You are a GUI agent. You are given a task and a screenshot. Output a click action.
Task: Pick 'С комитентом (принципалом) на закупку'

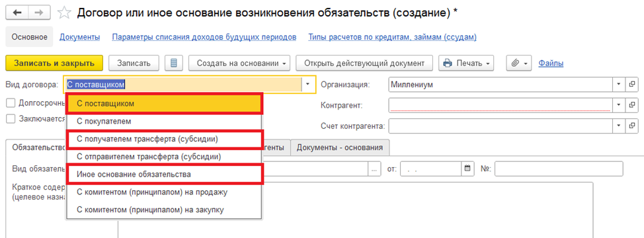pyautogui.click(x=163, y=210)
